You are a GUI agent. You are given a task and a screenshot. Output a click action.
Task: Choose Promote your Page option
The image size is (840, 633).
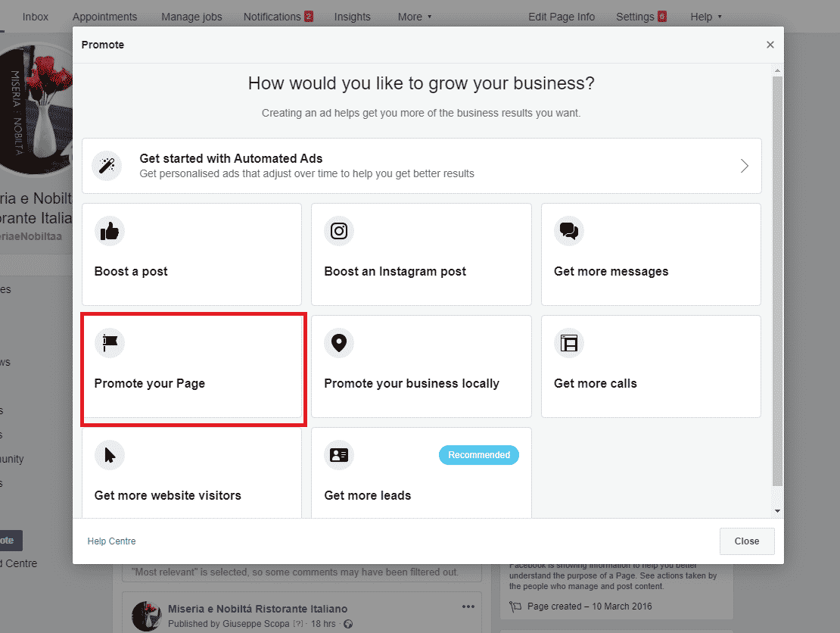[x=191, y=366]
